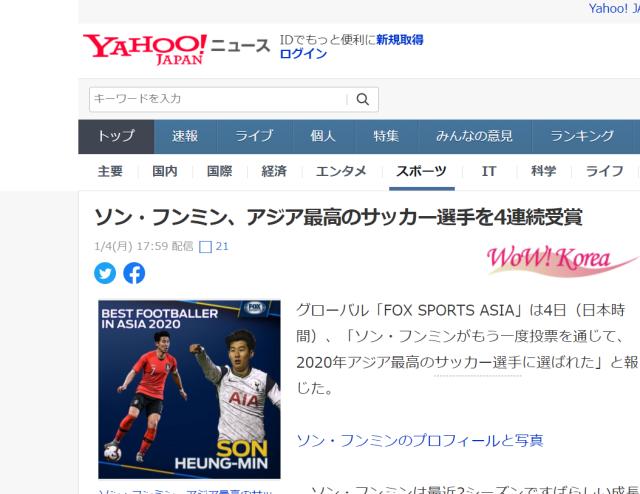
Task: Select the ライブ navigation tab
Action: point(254,136)
